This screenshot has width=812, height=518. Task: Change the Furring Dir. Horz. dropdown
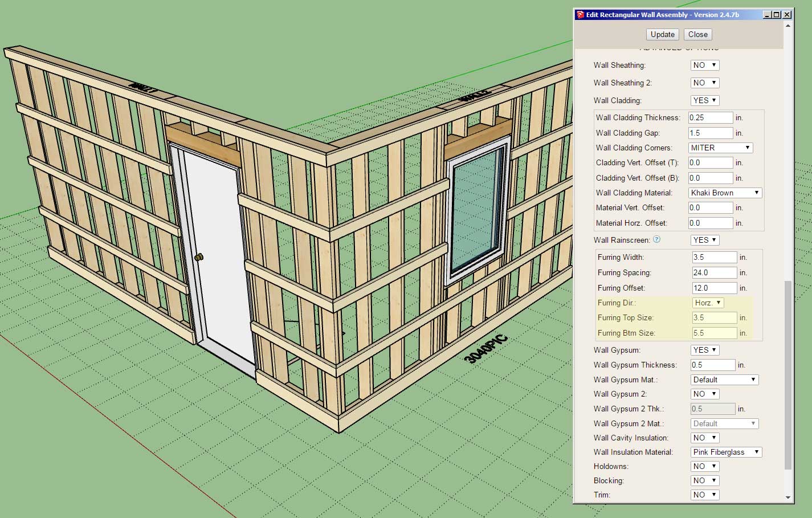(x=708, y=303)
